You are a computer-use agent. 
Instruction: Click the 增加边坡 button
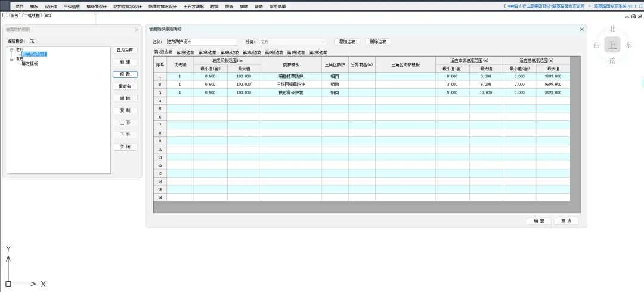348,42
